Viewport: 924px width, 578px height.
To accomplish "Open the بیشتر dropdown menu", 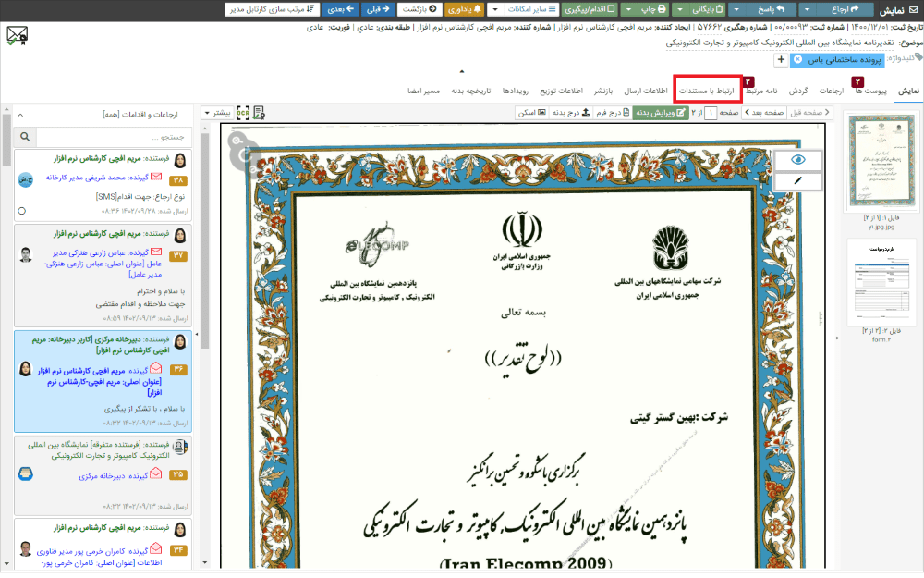I will coord(219,112).
